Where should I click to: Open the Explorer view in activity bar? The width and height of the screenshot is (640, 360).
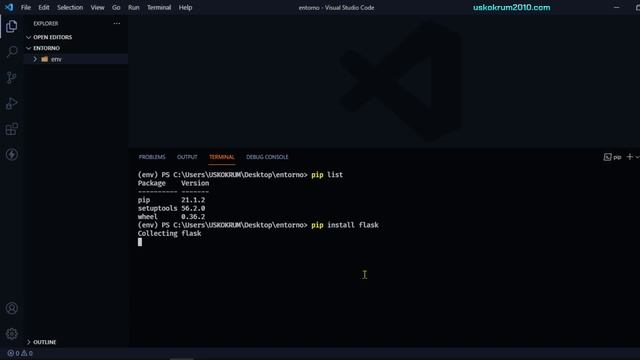(11, 27)
